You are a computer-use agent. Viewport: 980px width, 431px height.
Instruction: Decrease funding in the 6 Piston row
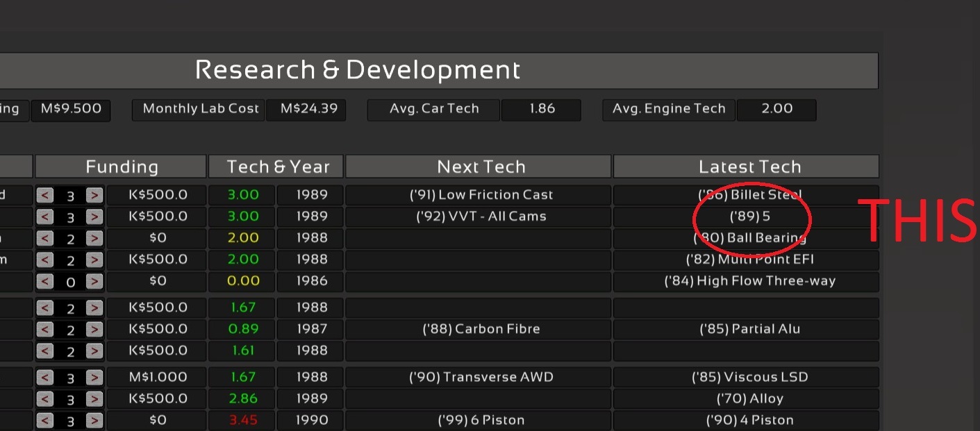[x=45, y=421]
